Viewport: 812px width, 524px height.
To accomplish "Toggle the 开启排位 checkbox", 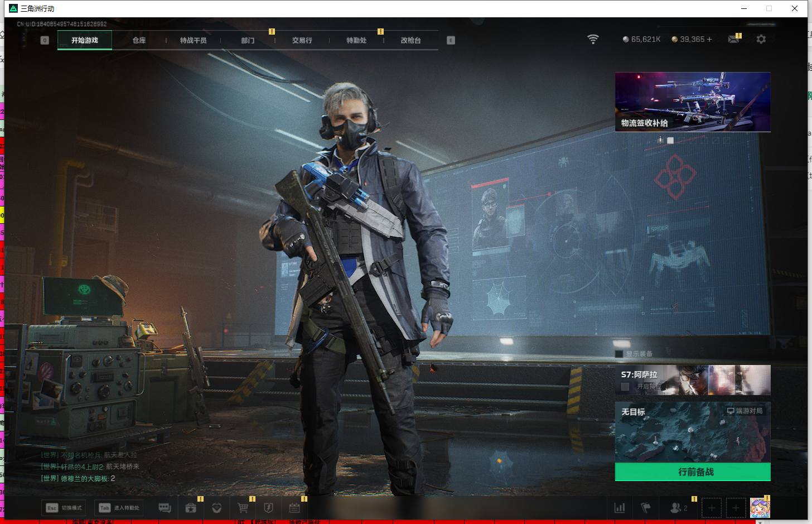I will (625, 386).
